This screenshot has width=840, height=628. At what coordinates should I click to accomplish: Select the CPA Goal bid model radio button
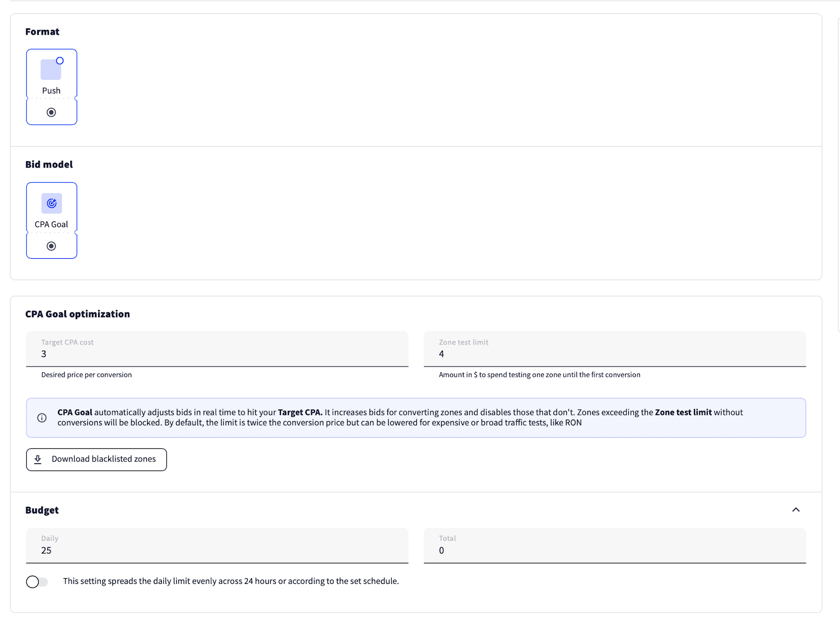51,246
